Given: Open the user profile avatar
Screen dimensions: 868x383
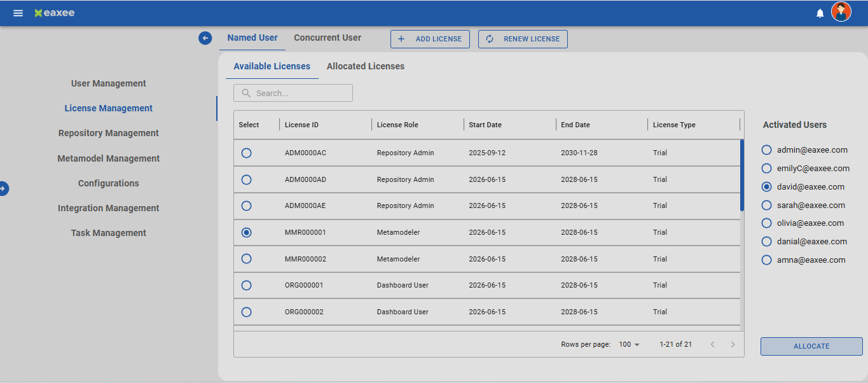Looking at the screenshot, I should tap(841, 12).
